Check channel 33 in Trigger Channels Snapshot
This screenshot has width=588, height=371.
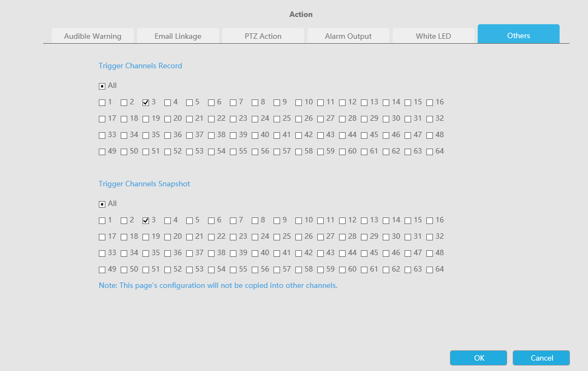[x=102, y=254]
